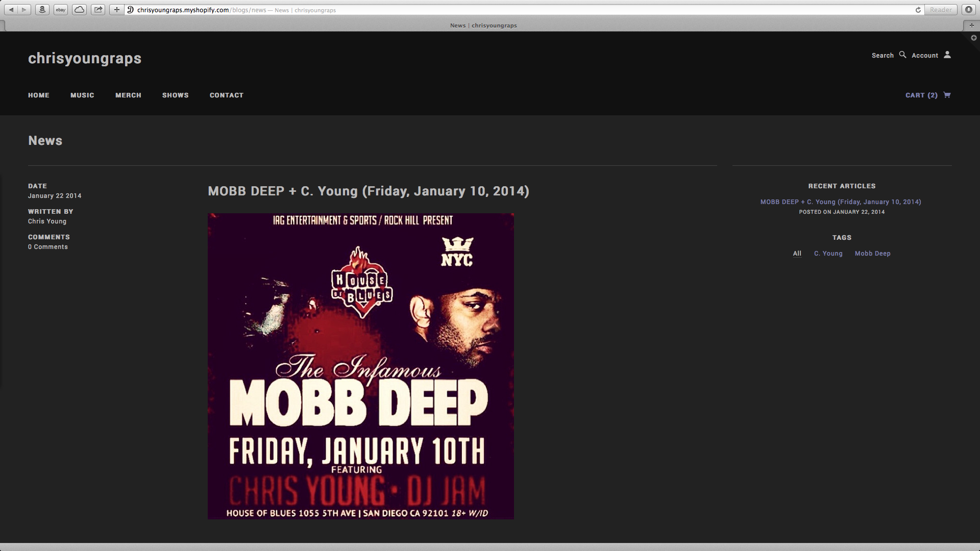Open Account via the person icon
This screenshot has height=551, width=980.
pyautogui.click(x=947, y=55)
